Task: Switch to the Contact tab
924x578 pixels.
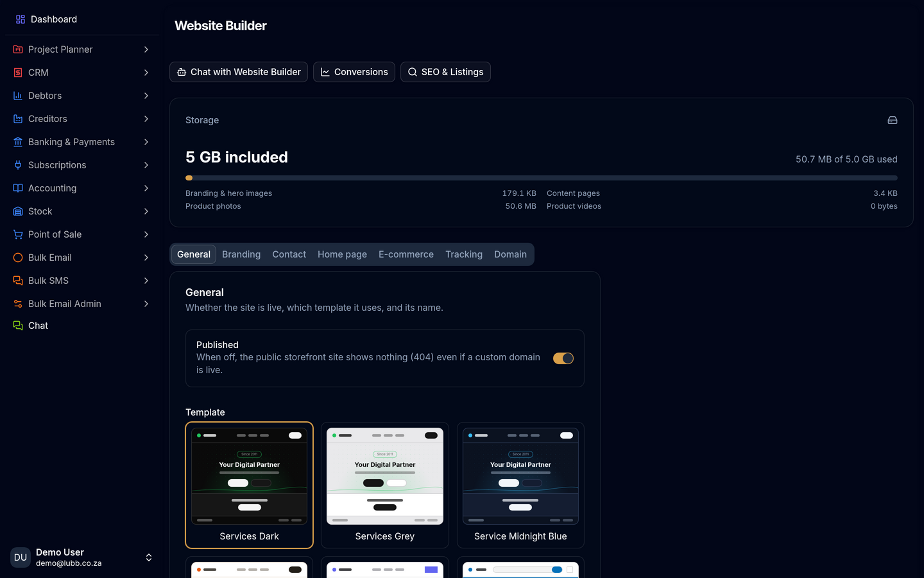Action: [289, 254]
